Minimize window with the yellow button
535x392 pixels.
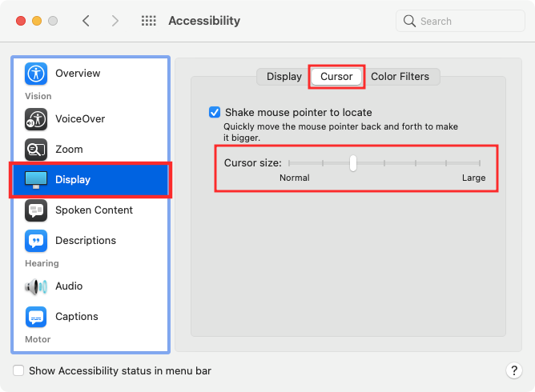[x=37, y=21]
